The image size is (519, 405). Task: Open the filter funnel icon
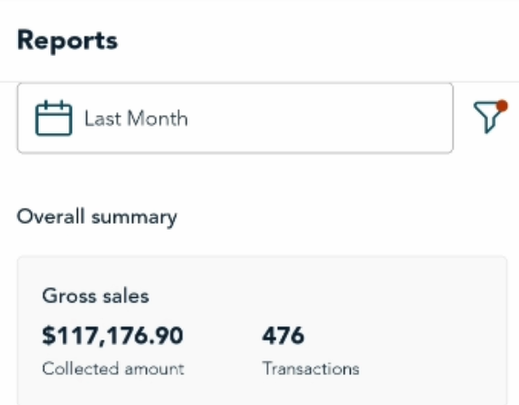click(x=489, y=117)
